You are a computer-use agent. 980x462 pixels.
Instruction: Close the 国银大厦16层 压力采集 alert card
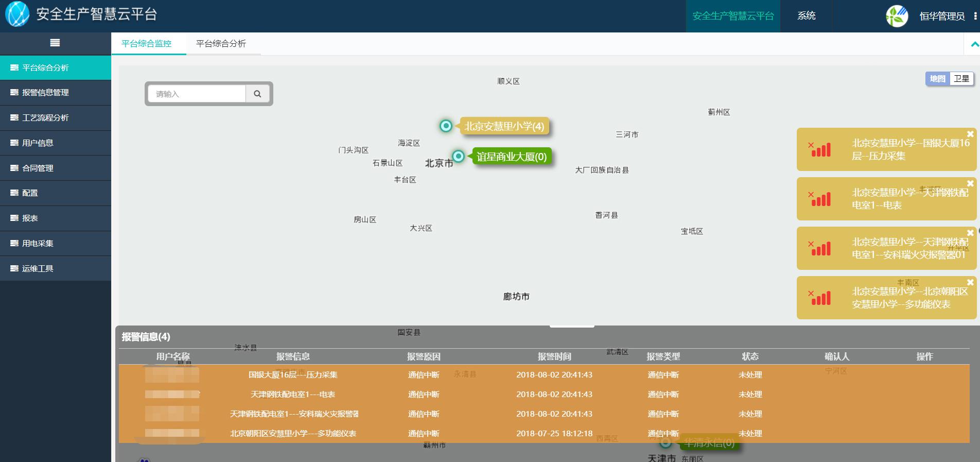pyautogui.click(x=970, y=134)
